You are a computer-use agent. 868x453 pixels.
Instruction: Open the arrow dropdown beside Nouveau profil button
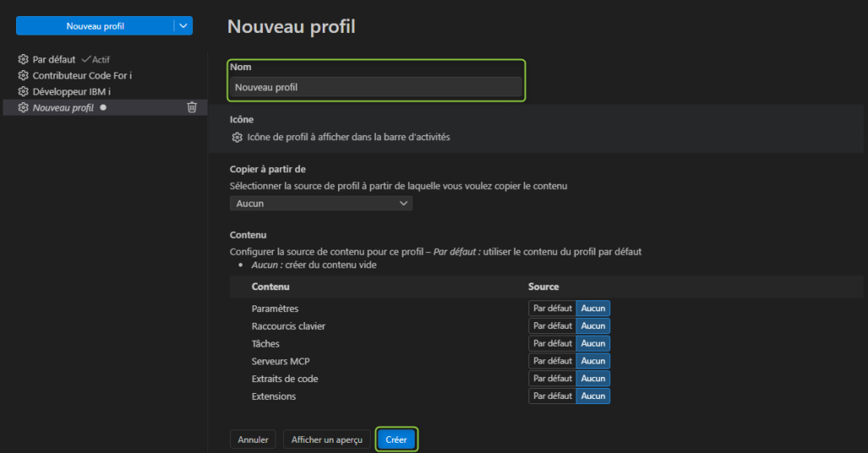(184, 26)
